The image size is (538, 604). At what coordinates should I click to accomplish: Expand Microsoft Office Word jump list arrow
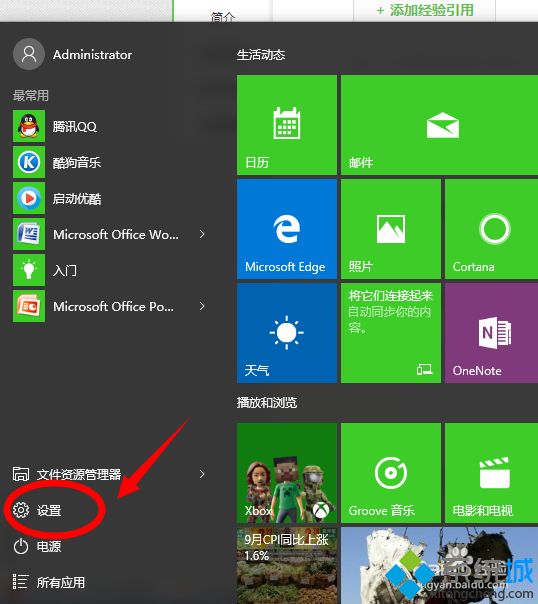(202, 234)
